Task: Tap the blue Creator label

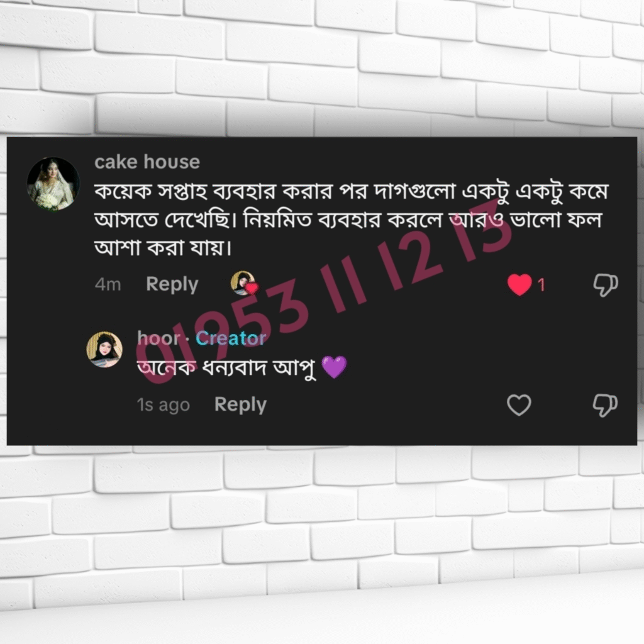Action: [231, 338]
